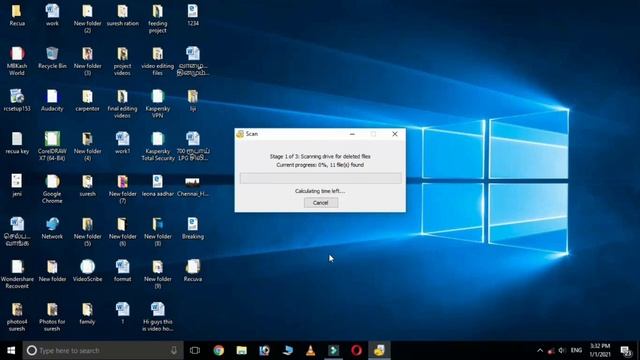640x360 pixels.
Task: Select the Kaspersky Total Security icon
Action: pos(158,146)
